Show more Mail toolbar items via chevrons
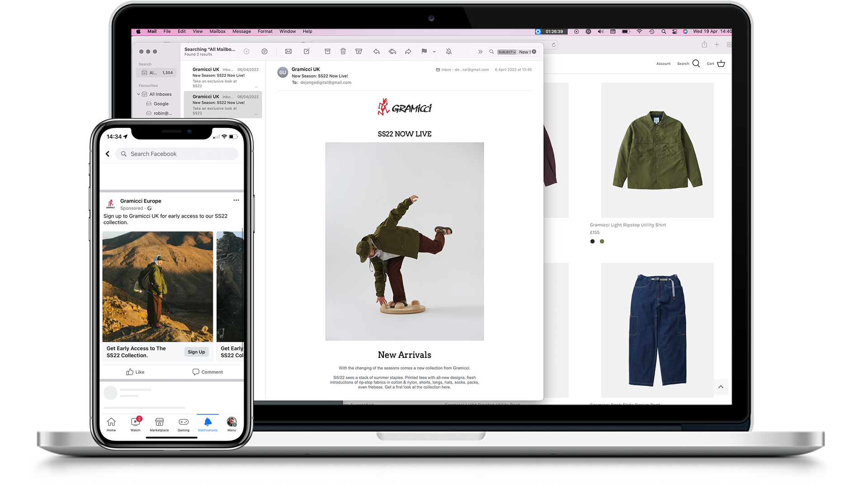Screen dimensions: 868x484 click(480, 52)
